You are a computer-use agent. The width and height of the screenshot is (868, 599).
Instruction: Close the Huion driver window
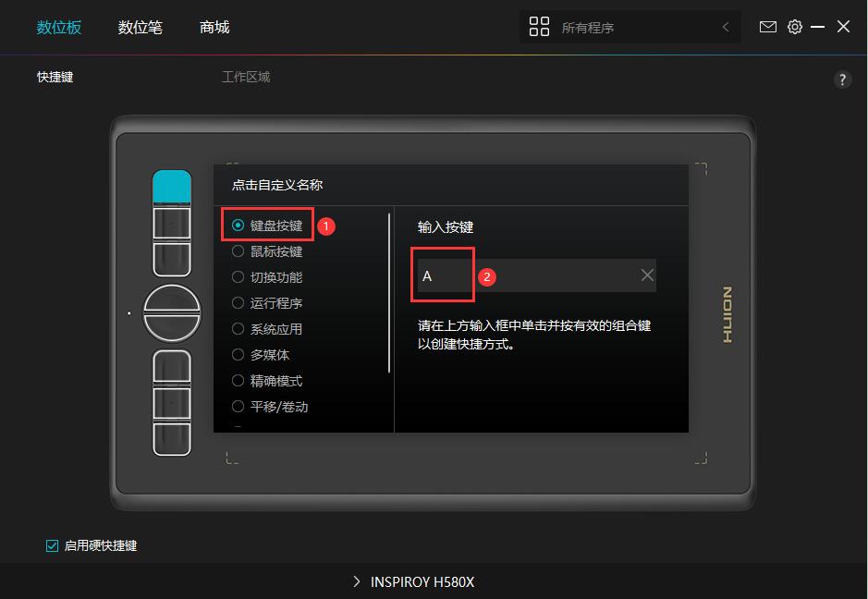(x=843, y=27)
